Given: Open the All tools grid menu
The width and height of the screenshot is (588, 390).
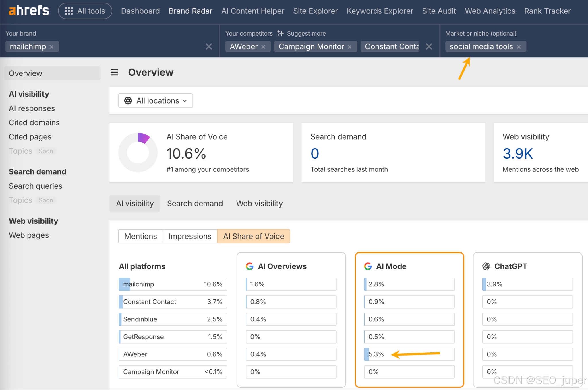Looking at the screenshot, I should (x=85, y=11).
